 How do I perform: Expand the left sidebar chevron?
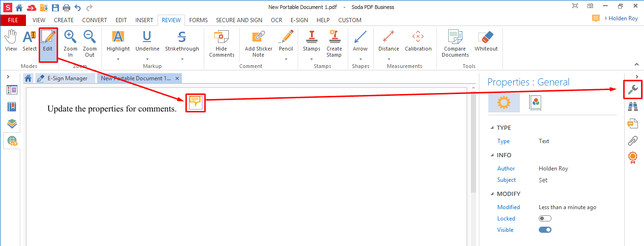coord(8,76)
